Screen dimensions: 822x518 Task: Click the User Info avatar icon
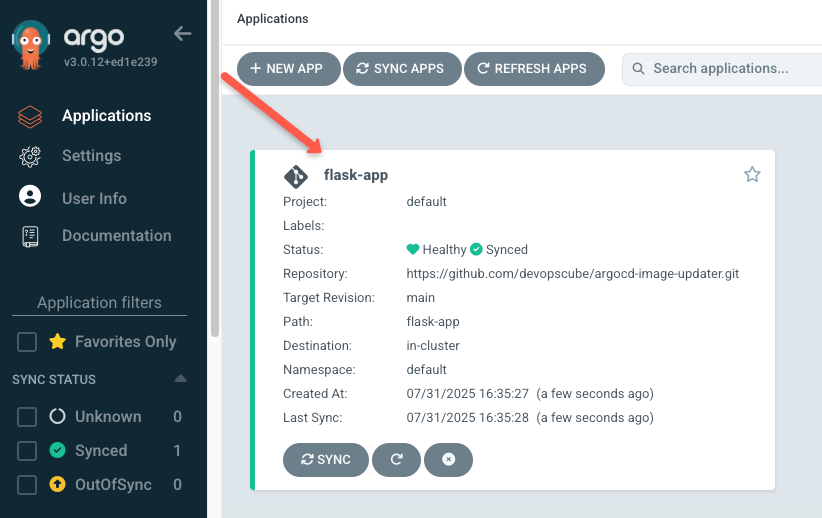click(x=30, y=196)
